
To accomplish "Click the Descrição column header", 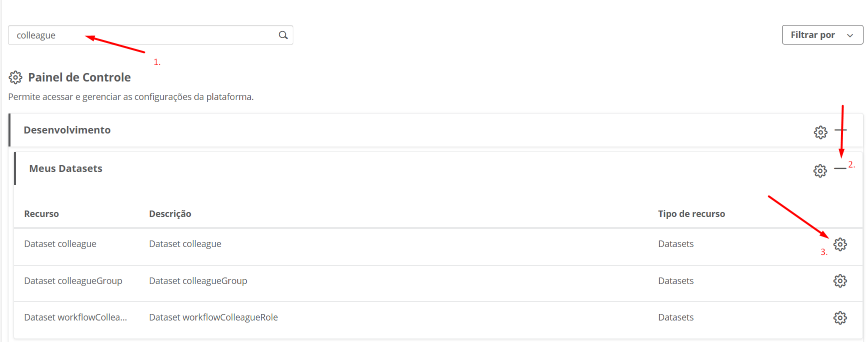I will (x=170, y=214).
